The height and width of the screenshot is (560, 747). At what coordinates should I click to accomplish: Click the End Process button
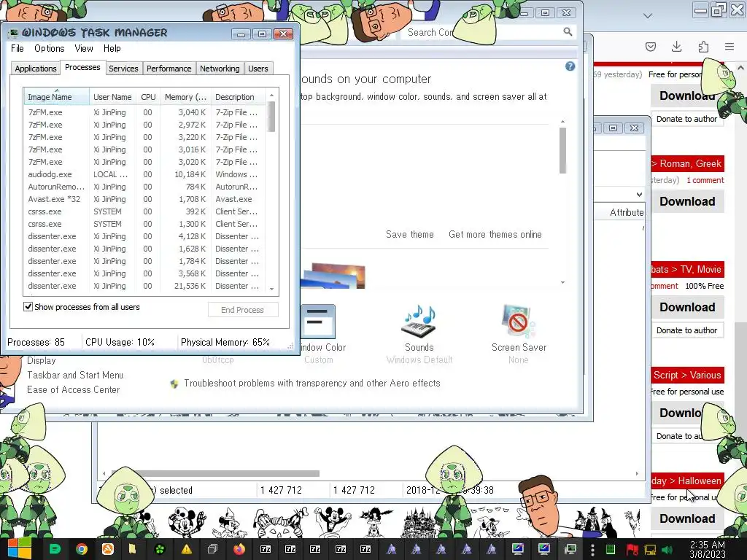[x=242, y=310]
